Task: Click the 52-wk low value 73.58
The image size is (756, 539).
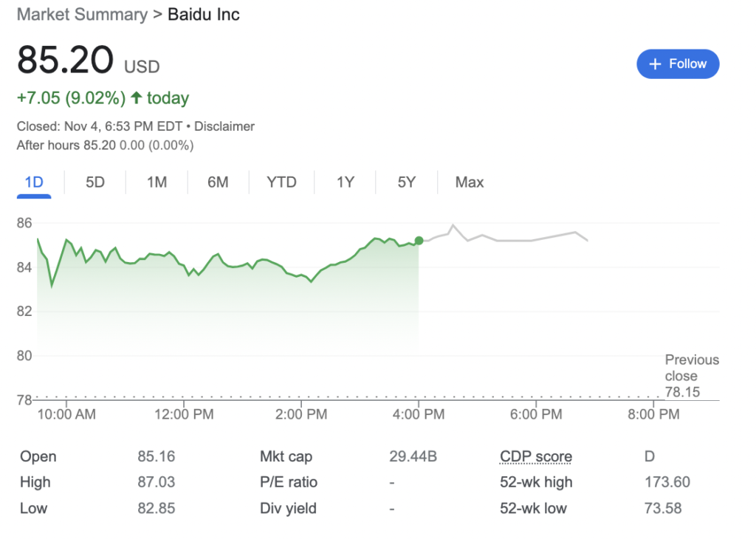Action: point(663,508)
